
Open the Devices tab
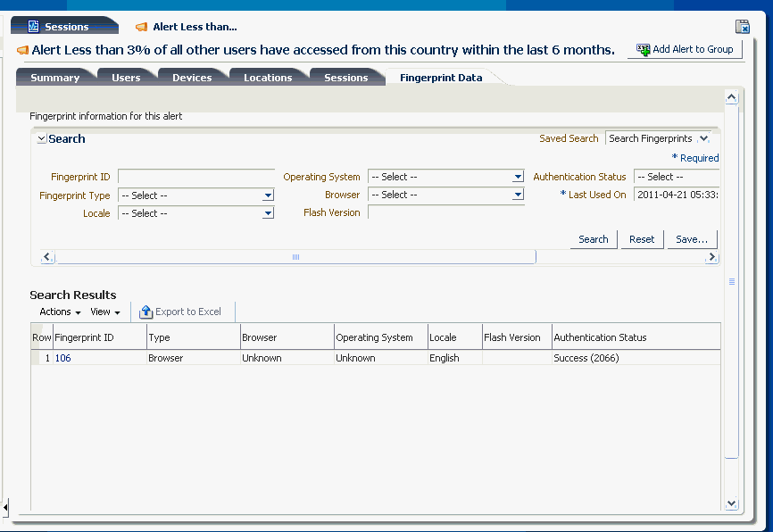point(193,77)
